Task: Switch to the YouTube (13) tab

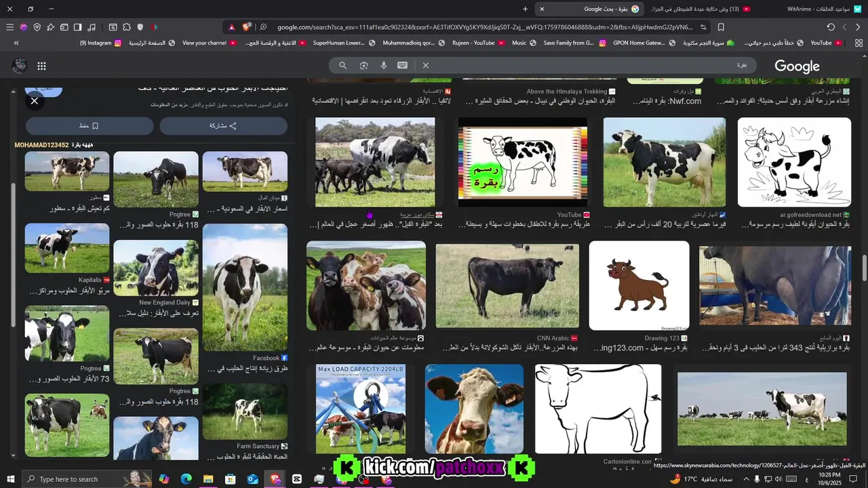Action: [x=701, y=9]
